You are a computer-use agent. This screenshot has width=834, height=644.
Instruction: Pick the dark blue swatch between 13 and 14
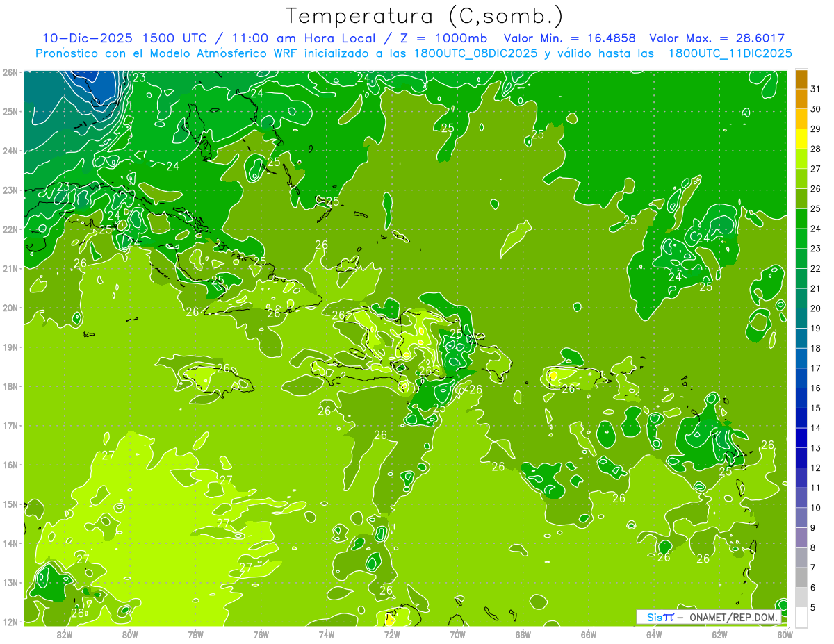[x=801, y=438]
